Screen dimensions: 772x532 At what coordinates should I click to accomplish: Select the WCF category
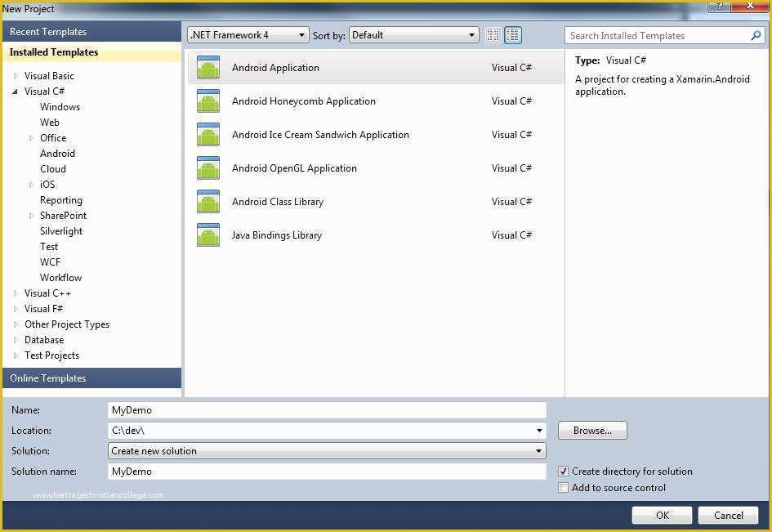click(x=50, y=262)
